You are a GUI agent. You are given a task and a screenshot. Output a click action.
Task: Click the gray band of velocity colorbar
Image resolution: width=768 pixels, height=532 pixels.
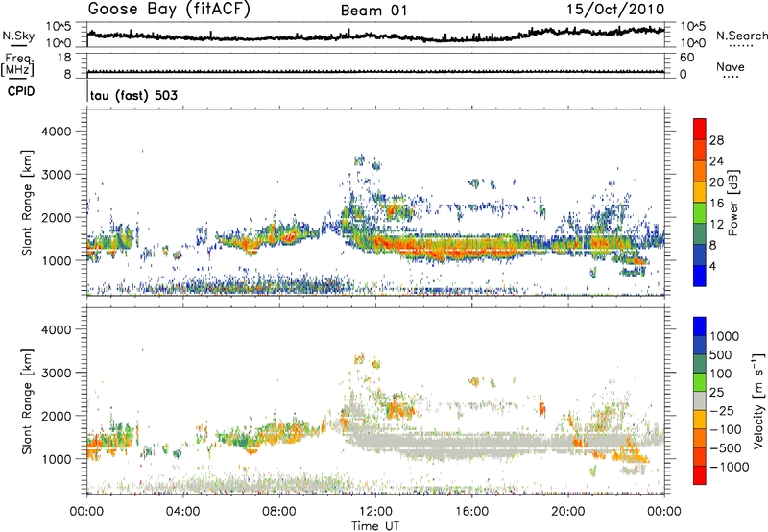tap(700, 400)
